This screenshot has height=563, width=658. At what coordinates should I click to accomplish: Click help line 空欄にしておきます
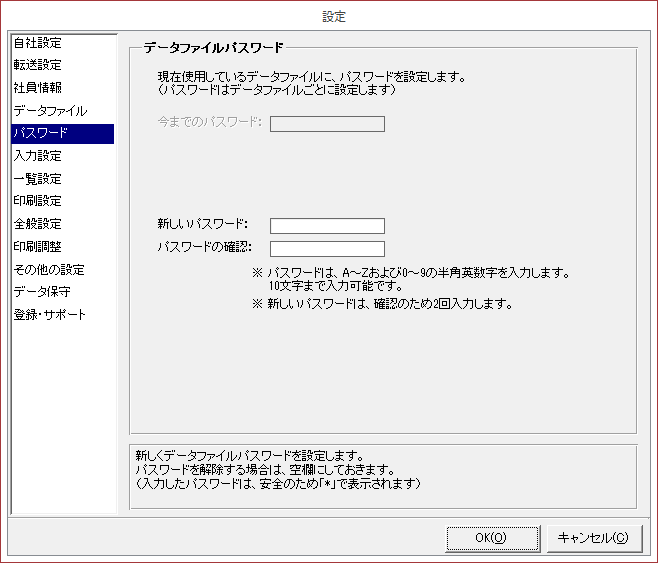[x=265, y=469]
